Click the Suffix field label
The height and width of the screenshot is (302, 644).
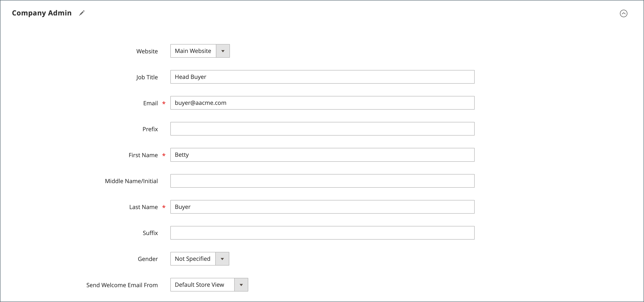click(150, 233)
